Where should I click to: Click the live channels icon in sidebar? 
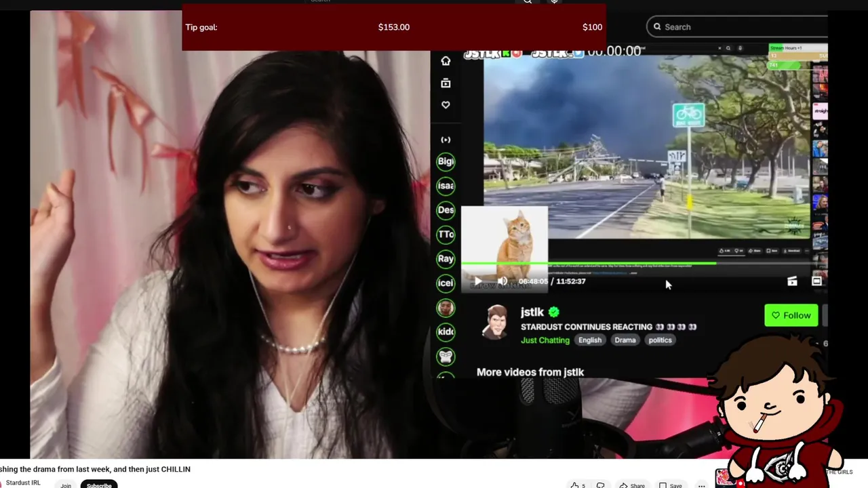[x=446, y=140]
